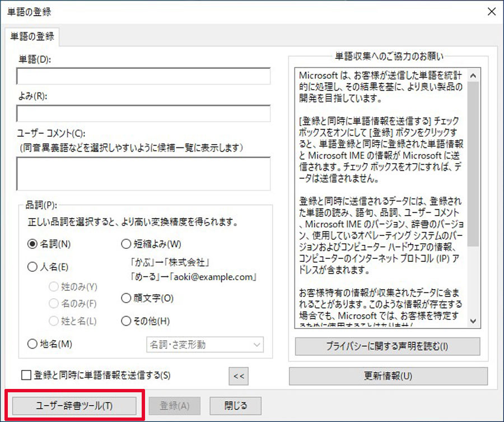This screenshot has height=422, width=504.
Task: Collapse the side panel with << button
Action: (x=239, y=376)
